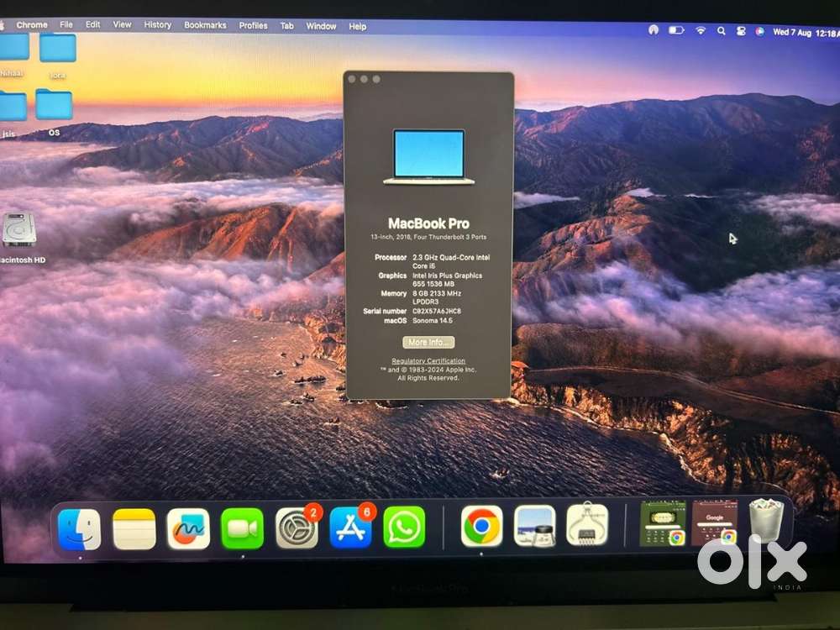Open the Trash in the dock
Image resolution: width=840 pixels, height=630 pixels.
tap(765, 521)
